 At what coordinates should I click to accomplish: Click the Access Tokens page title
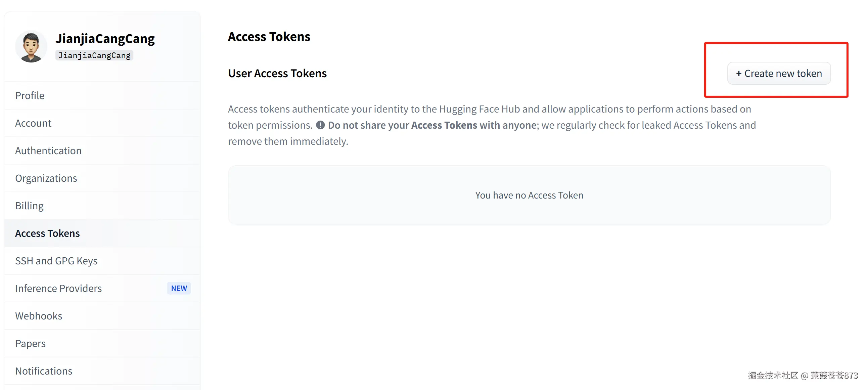tap(269, 37)
